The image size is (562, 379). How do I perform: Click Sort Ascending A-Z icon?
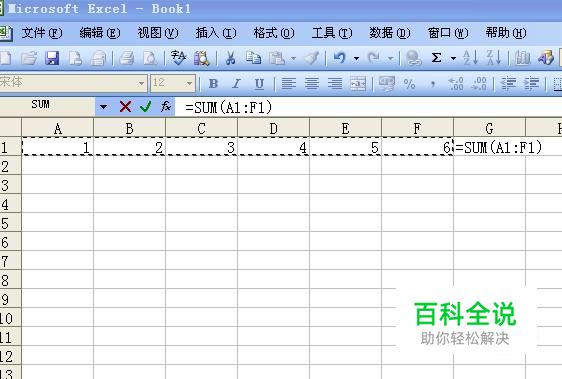471,58
